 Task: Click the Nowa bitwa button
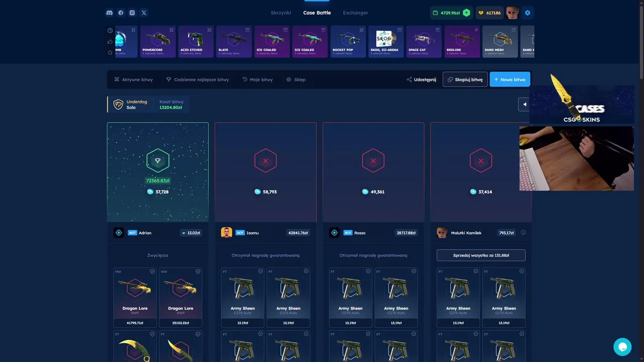510,79
